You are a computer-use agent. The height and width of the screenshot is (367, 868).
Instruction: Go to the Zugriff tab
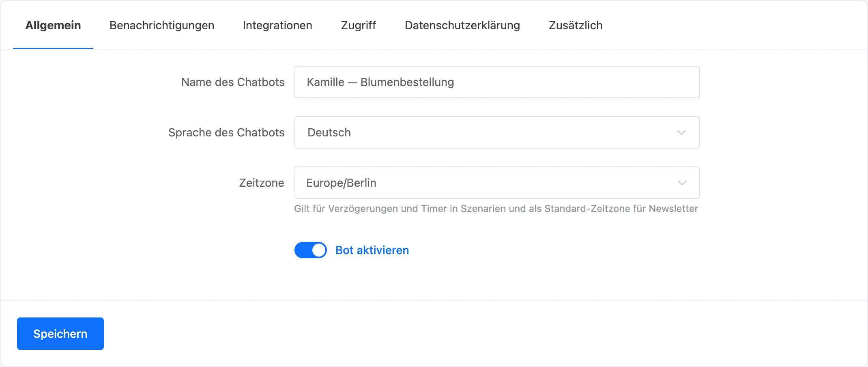359,25
